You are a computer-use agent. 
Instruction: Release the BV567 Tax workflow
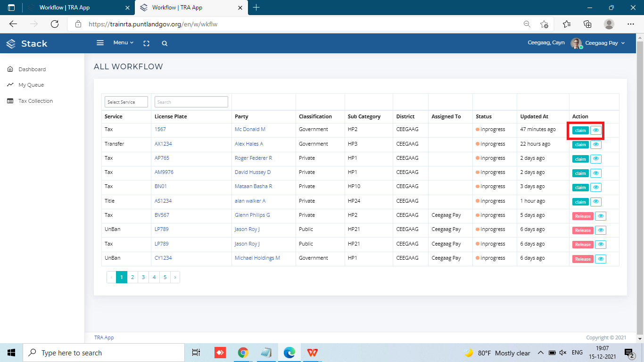(583, 216)
